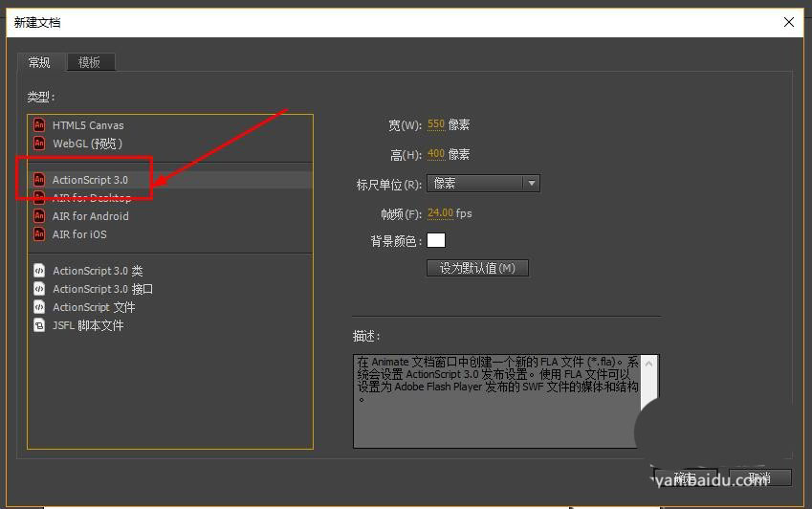The image size is (812, 509).
Task: Click the 确定 button
Action: tap(686, 477)
